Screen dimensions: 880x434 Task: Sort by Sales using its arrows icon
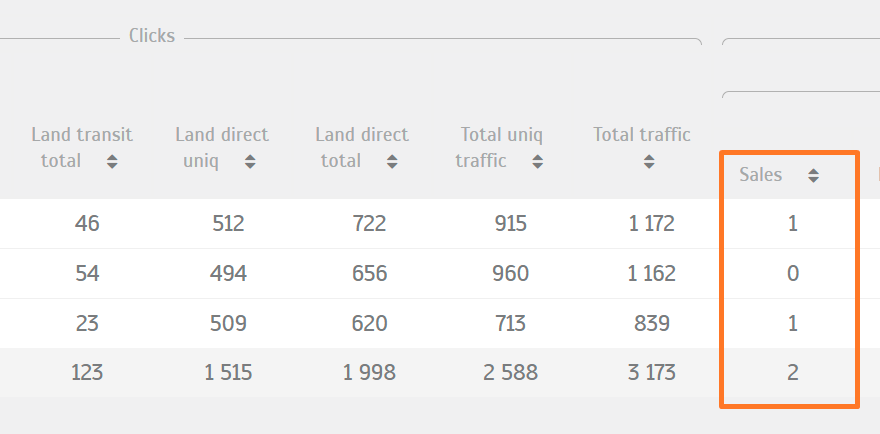(x=813, y=175)
